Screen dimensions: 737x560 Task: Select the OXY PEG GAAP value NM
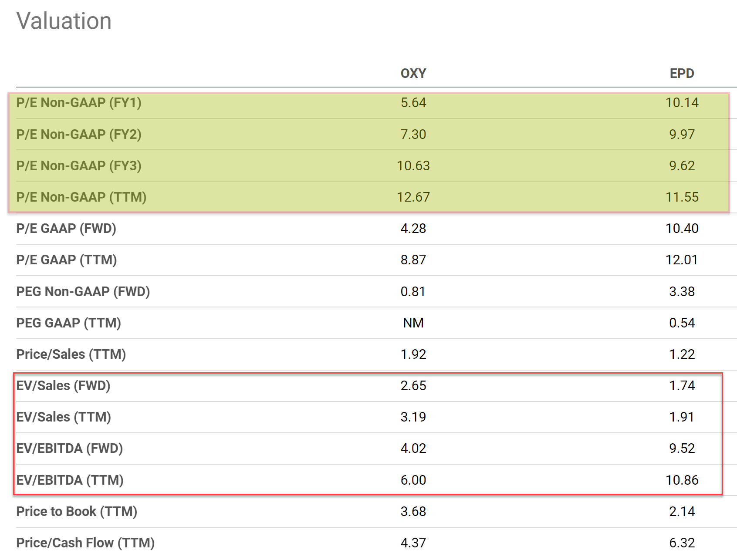(413, 323)
